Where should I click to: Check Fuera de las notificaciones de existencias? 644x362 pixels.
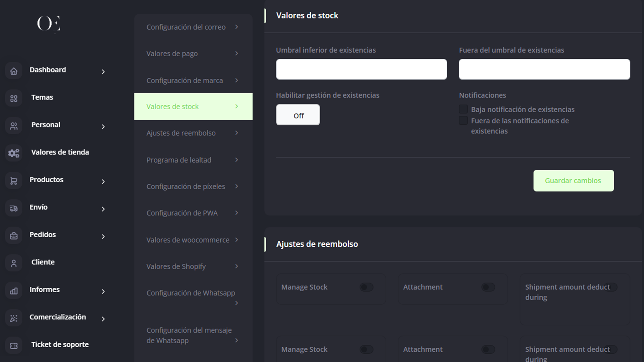[463, 121]
